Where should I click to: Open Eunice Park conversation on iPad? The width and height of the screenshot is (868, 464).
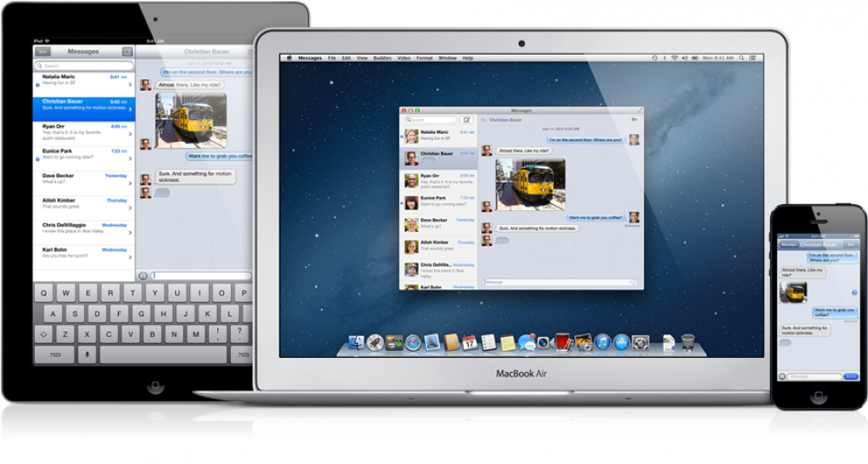pyautogui.click(x=84, y=158)
